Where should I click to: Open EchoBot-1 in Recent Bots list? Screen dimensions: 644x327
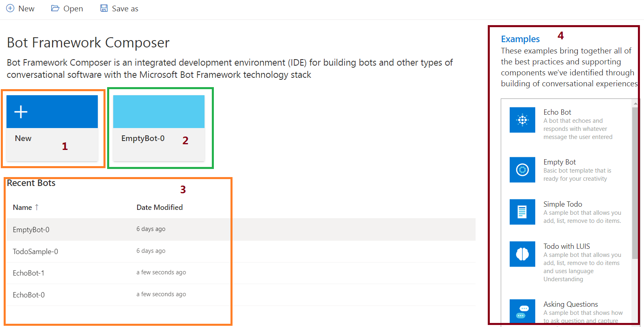[x=28, y=273]
